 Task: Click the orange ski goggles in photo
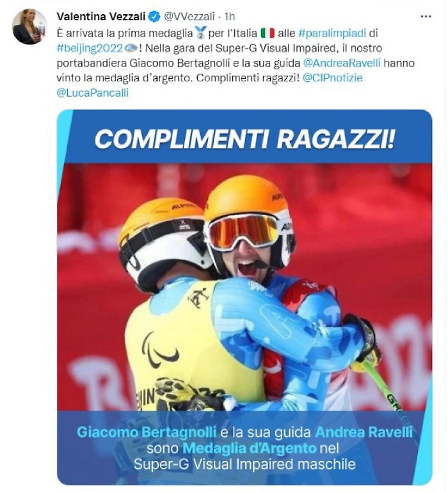point(243,231)
